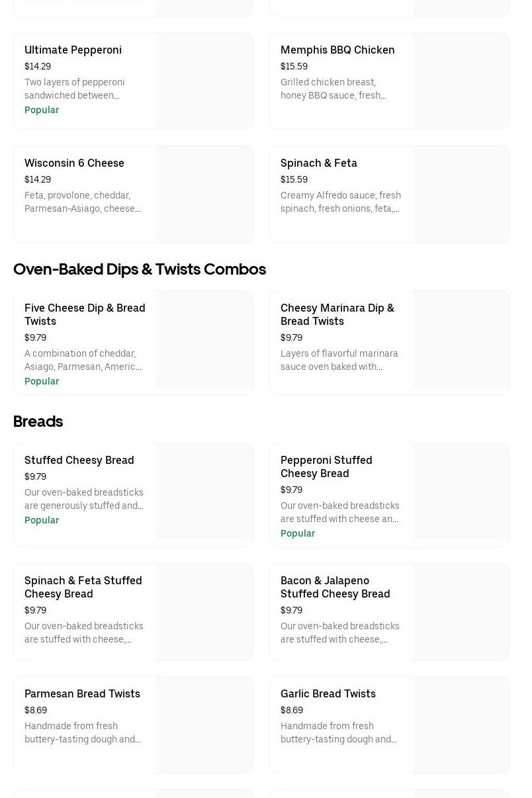
Task: Choose Bacon & Jalapeno Stuffed Cheesy Bread
Action: pos(335,588)
